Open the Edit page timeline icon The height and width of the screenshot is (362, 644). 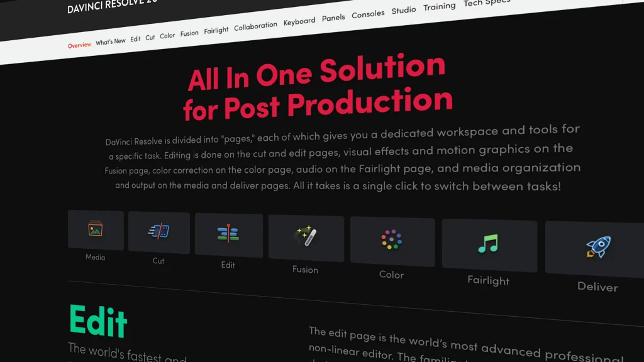click(x=228, y=235)
